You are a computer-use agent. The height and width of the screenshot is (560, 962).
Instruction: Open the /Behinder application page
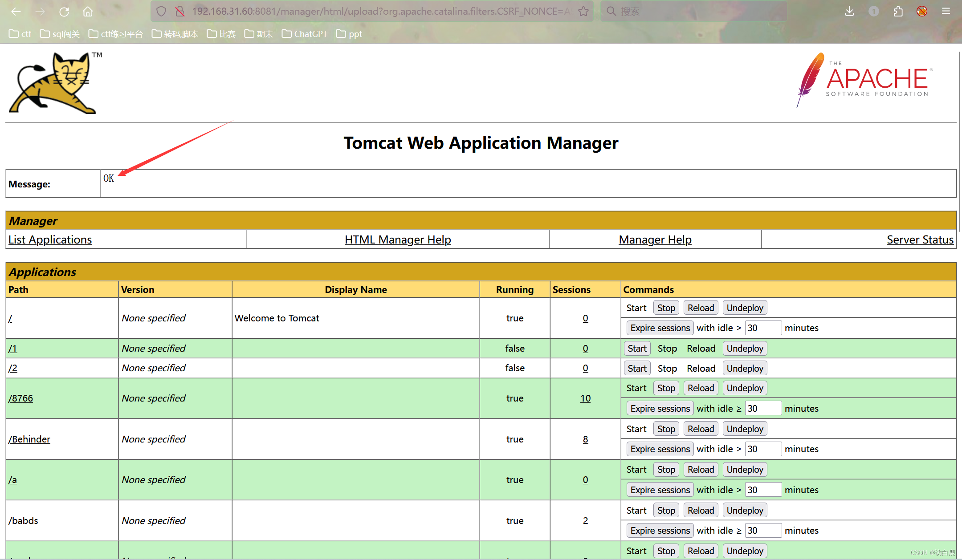click(x=29, y=439)
